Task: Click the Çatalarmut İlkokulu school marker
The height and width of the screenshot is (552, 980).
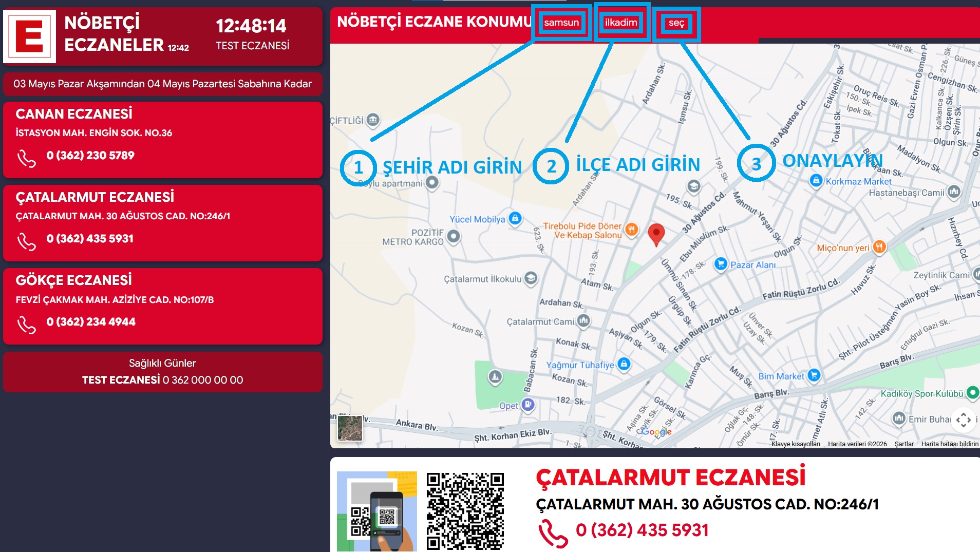Action: point(531,278)
